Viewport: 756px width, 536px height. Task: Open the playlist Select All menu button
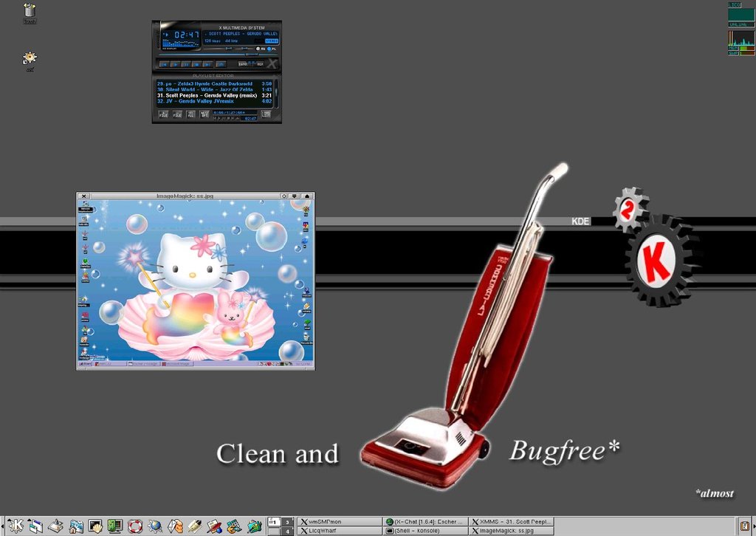tap(191, 114)
